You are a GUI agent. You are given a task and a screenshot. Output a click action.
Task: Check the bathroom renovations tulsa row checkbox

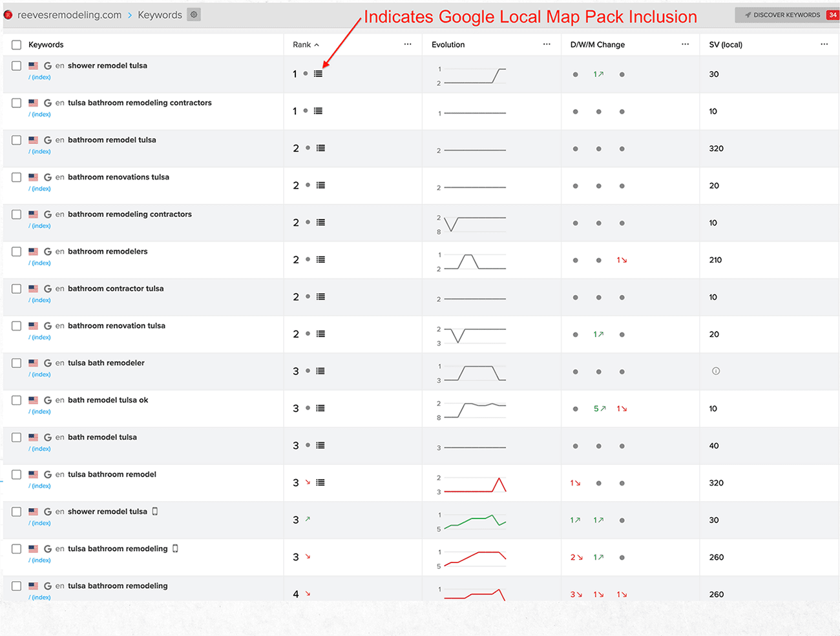pos(16,178)
